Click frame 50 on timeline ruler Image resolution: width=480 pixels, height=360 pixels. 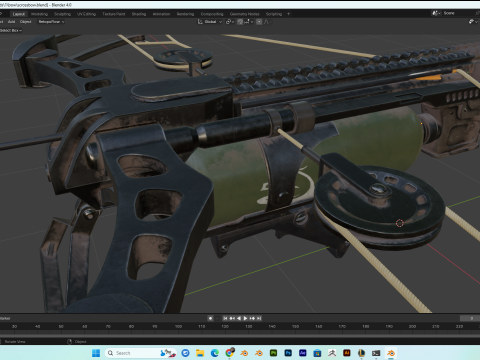[61, 326]
